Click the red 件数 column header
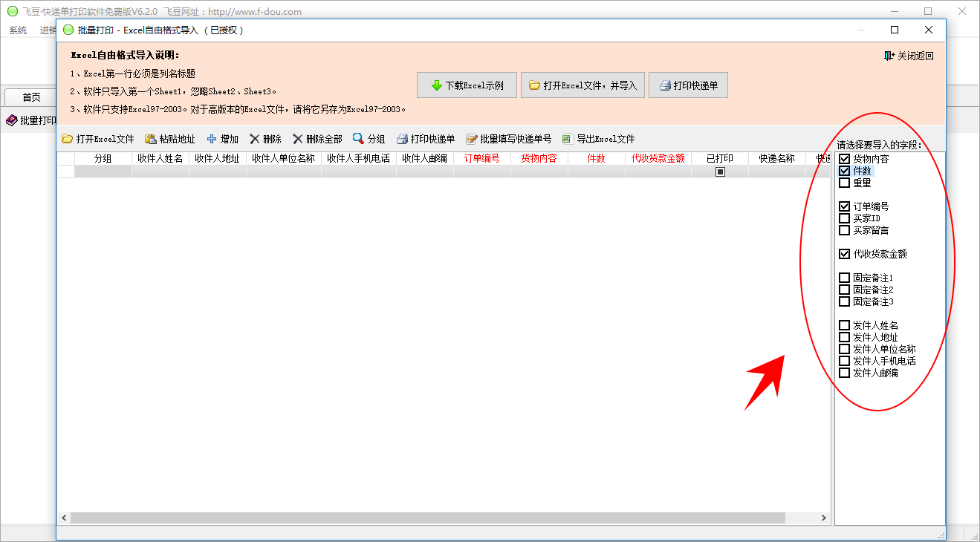 pos(597,158)
